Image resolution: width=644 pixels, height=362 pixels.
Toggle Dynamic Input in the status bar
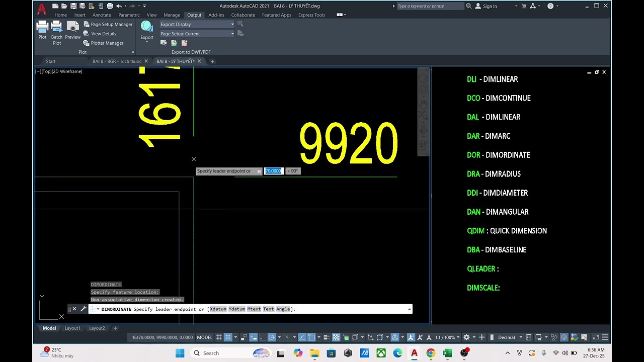(x=253, y=337)
